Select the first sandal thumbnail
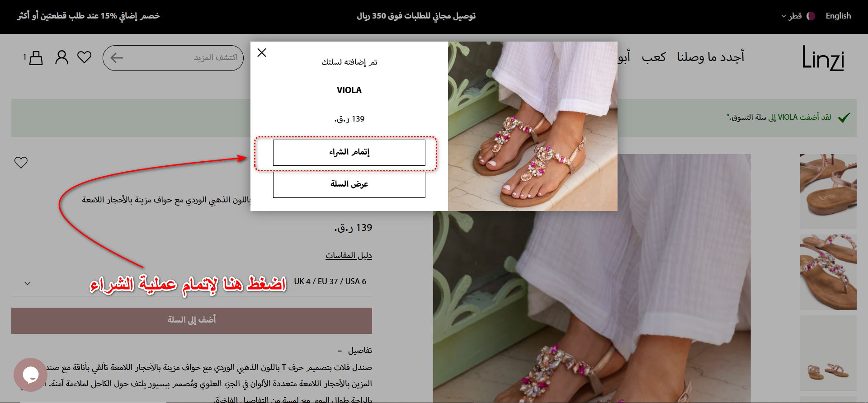868x403 pixels. click(828, 191)
